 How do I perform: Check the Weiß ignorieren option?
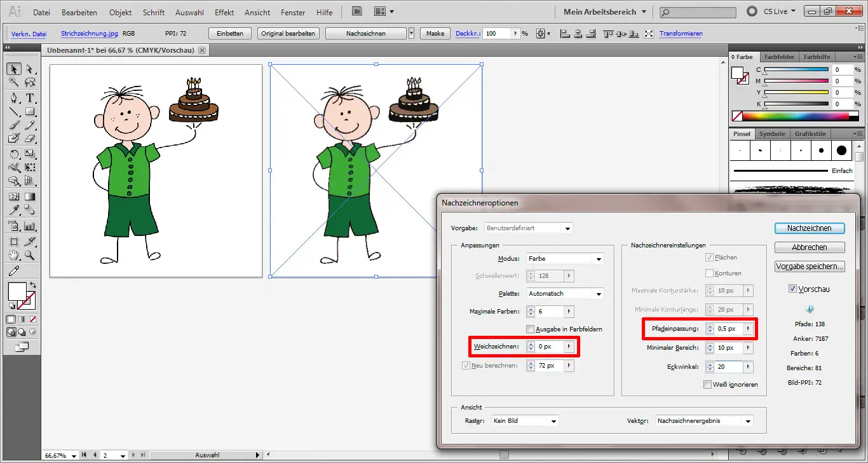pyautogui.click(x=707, y=384)
